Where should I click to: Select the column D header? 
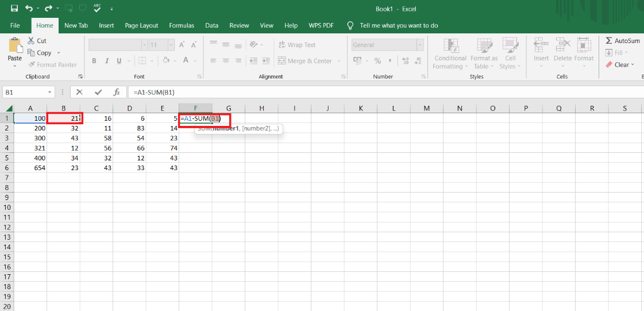tap(129, 108)
